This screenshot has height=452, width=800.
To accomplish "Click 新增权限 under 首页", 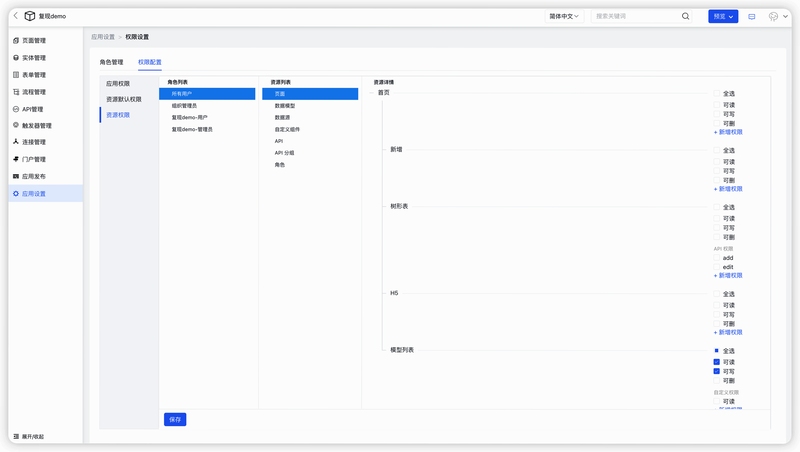I will (728, 132).
